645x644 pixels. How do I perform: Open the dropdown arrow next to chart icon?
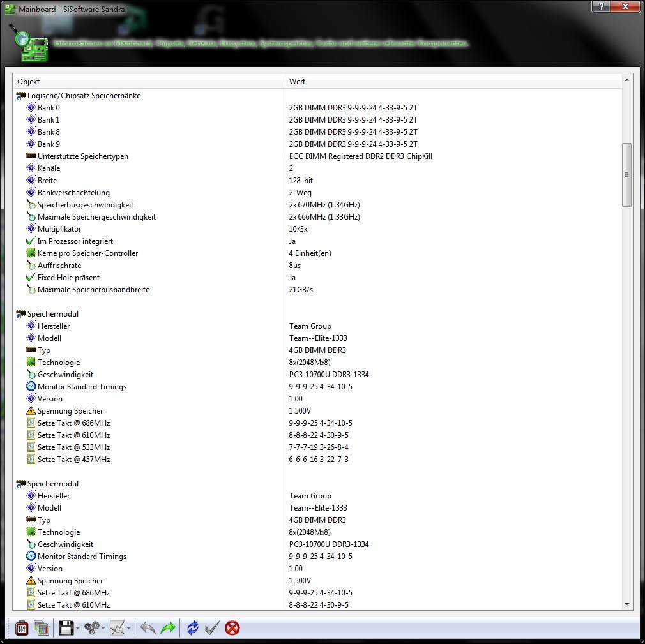click(x=129, y=628)
